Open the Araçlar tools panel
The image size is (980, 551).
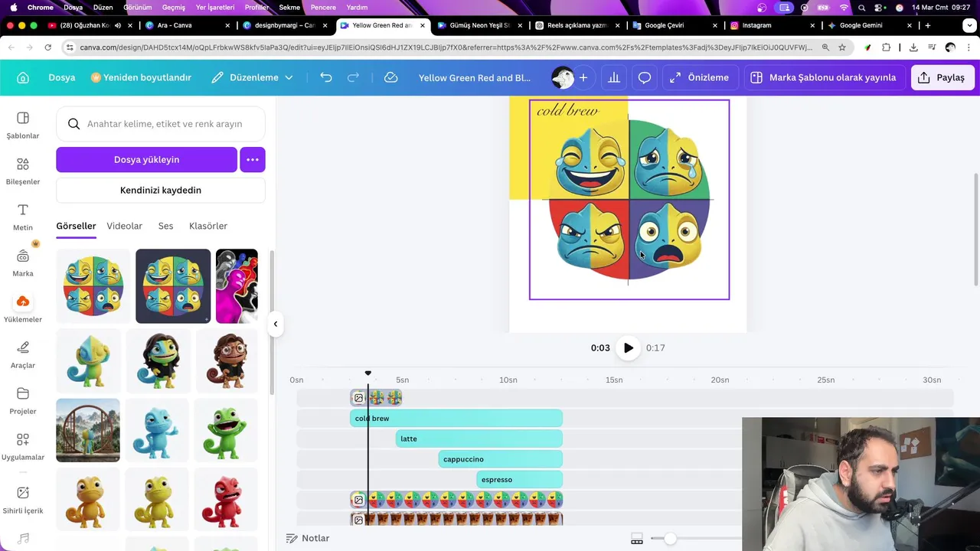click(x=23, y=355)
